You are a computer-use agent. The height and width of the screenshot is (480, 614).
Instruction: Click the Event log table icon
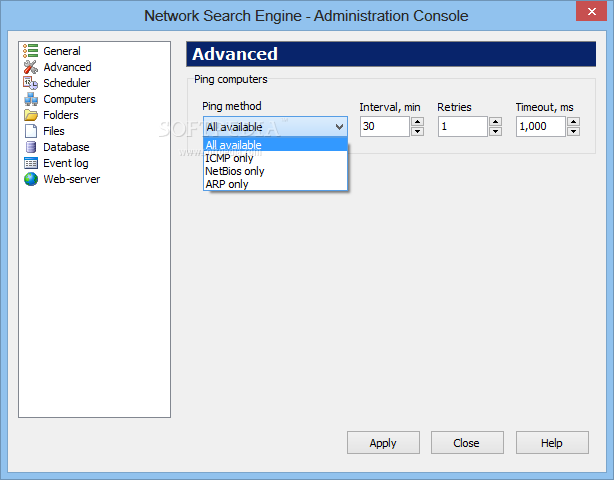(31, 163)
